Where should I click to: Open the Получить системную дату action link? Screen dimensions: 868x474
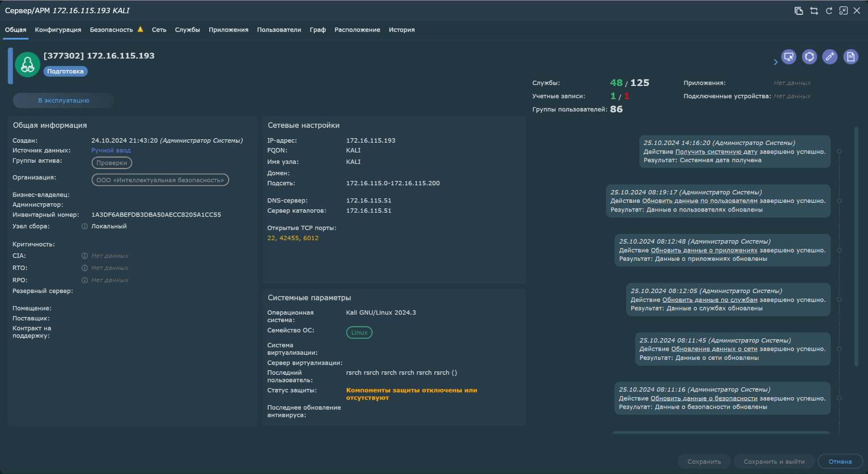[x=717, y=152]
